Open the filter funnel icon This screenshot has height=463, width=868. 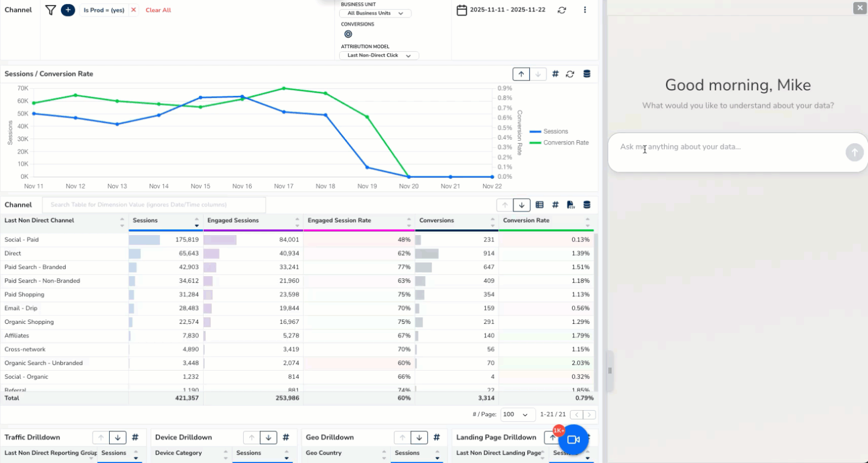(50, 10)
